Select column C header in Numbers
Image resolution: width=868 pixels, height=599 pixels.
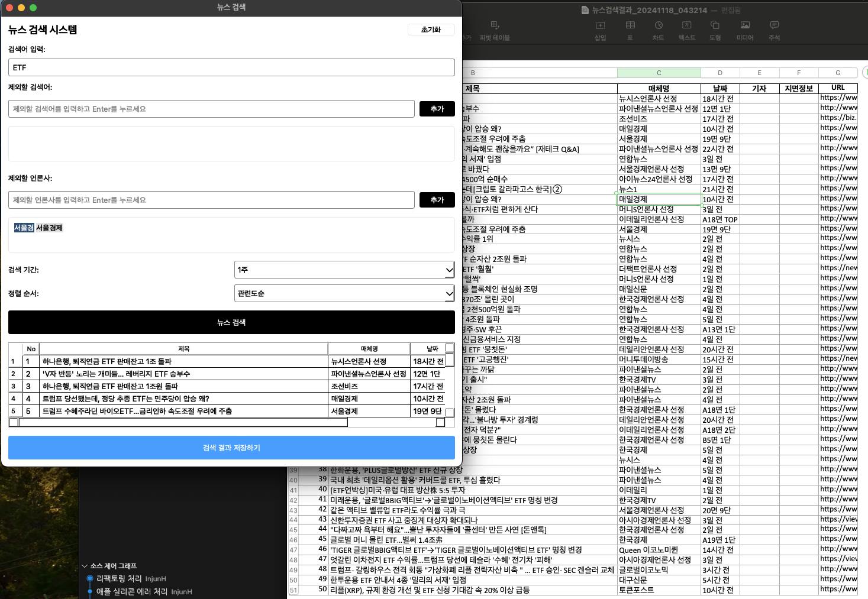click(659, 73)
